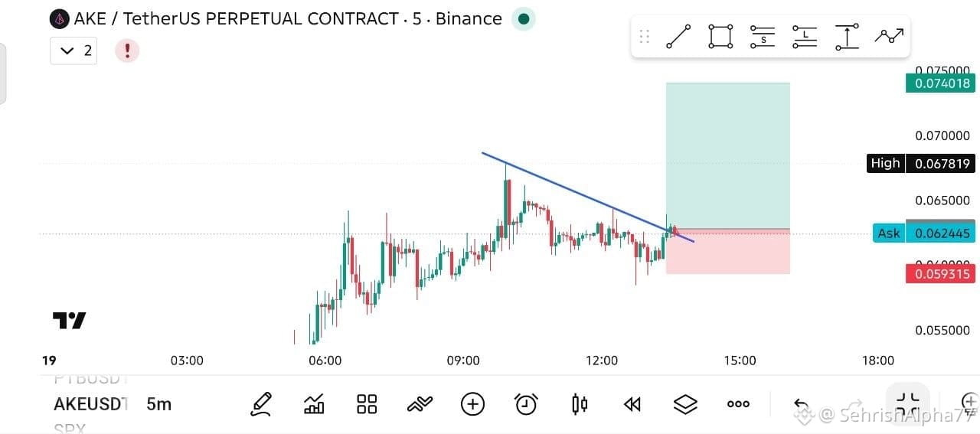Open the red exclamation warning notice
Viewport: 980px width, 434px height.
click(127, 51)
